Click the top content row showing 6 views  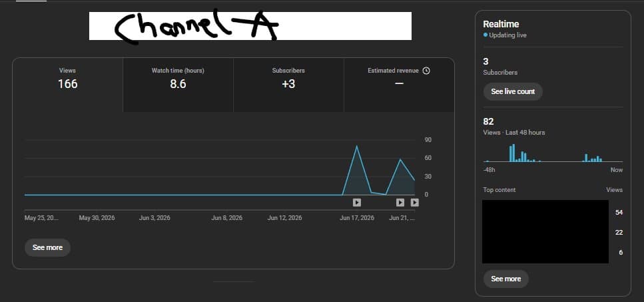(552, 252)
